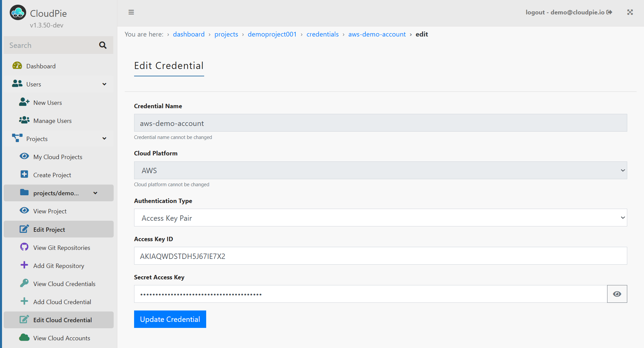Click the Secret Access Key password field

(370, 294)
